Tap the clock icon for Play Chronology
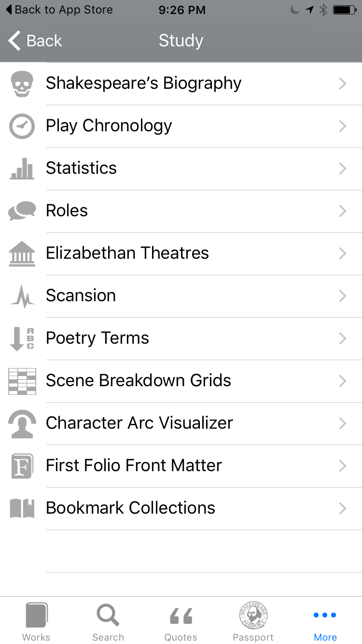Image resolution: width=362 pixels, height=644 pixels. click(x=22, y=126)
